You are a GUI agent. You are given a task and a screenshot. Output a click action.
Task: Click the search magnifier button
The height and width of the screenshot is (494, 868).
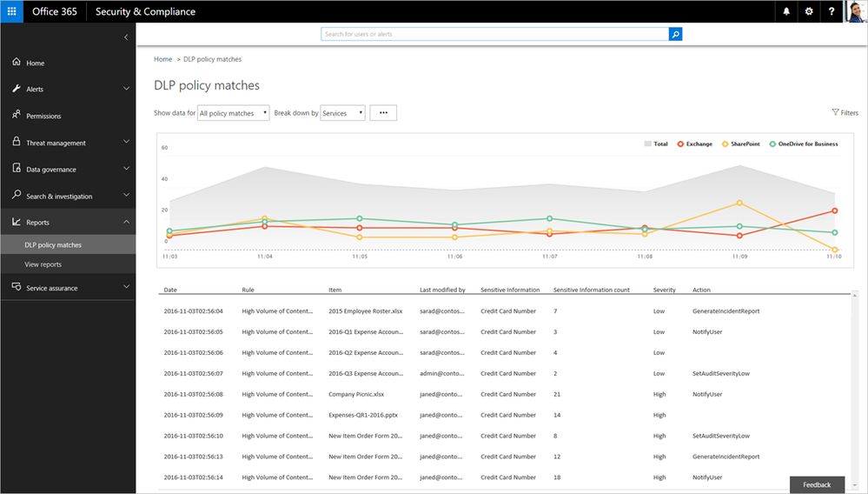pyautogui.click(x=675, y=34)
